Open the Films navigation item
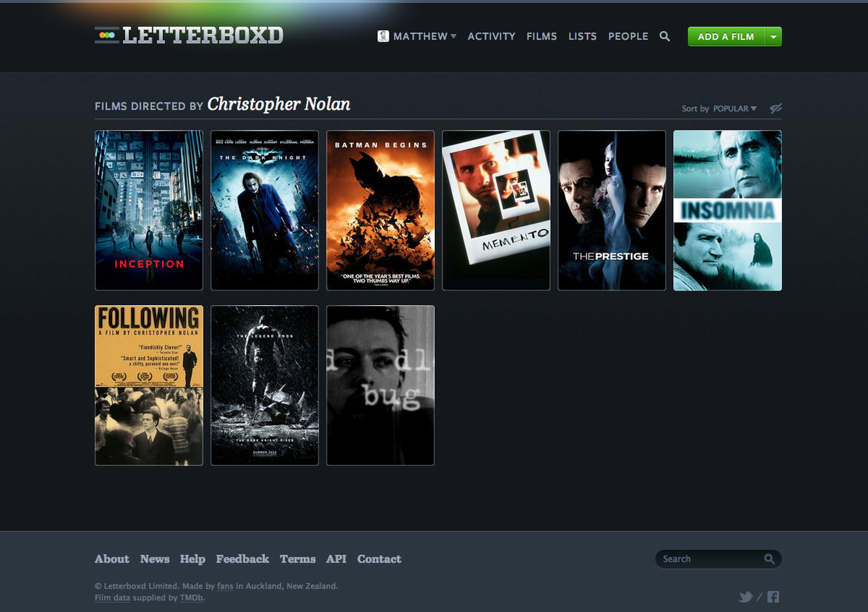 (x=541, y=36)
